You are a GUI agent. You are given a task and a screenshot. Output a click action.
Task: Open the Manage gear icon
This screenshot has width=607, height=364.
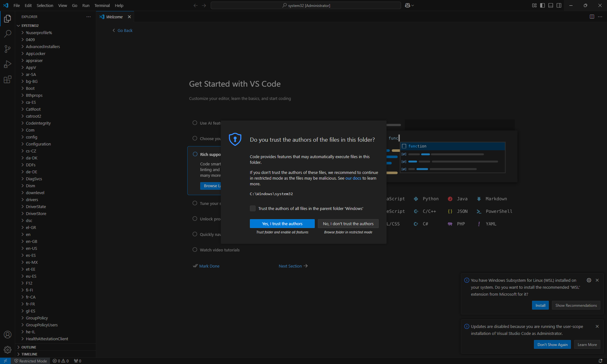coord(8,350)
